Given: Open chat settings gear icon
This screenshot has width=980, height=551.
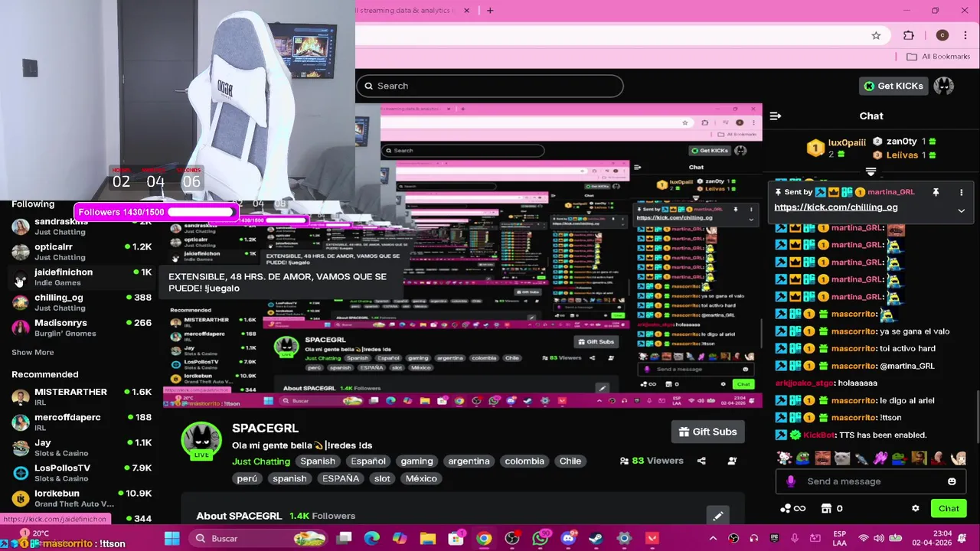Looking at the screenshot, I should pos(915,508).
